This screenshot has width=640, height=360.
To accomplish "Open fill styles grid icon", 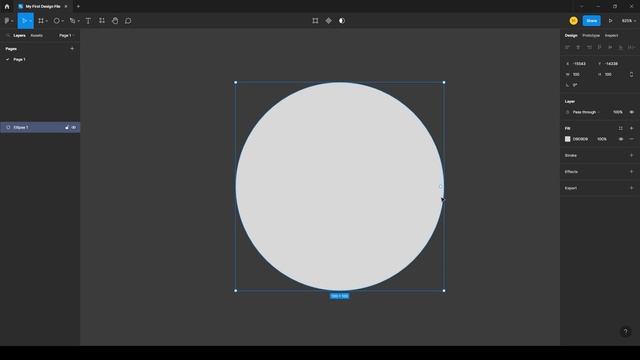I will [x=620, y=128].
